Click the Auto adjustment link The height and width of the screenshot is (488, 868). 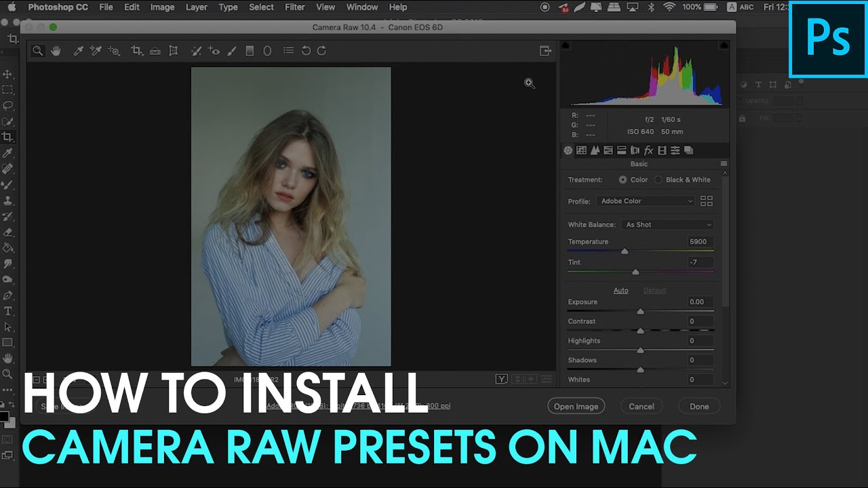click(x=620, y=291)
